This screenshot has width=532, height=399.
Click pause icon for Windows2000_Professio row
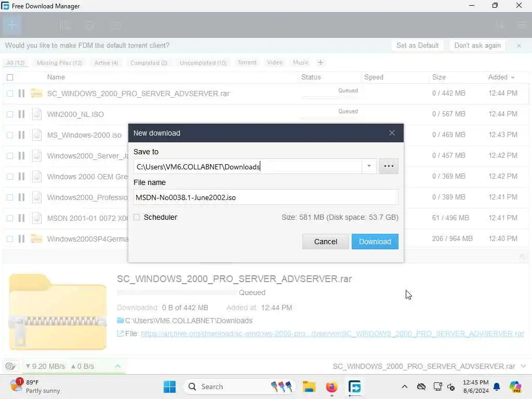[x=21, y=197]
